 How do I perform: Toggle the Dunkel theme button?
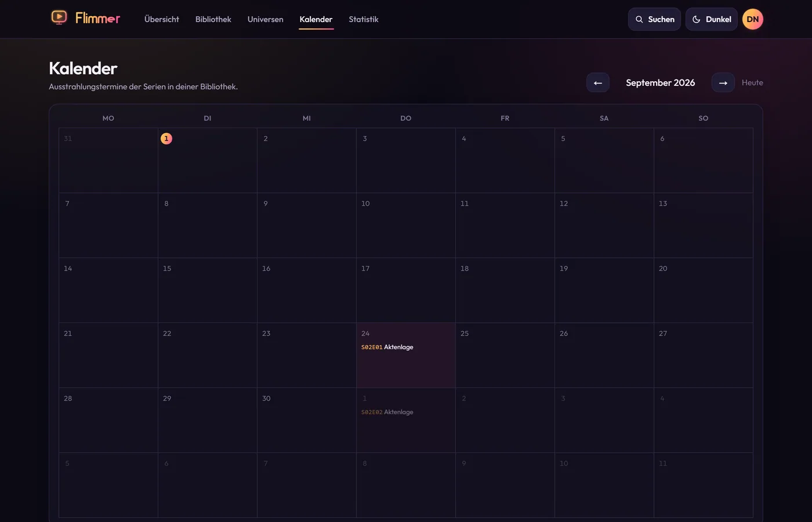pyautogui.click(x=711, y=19)
